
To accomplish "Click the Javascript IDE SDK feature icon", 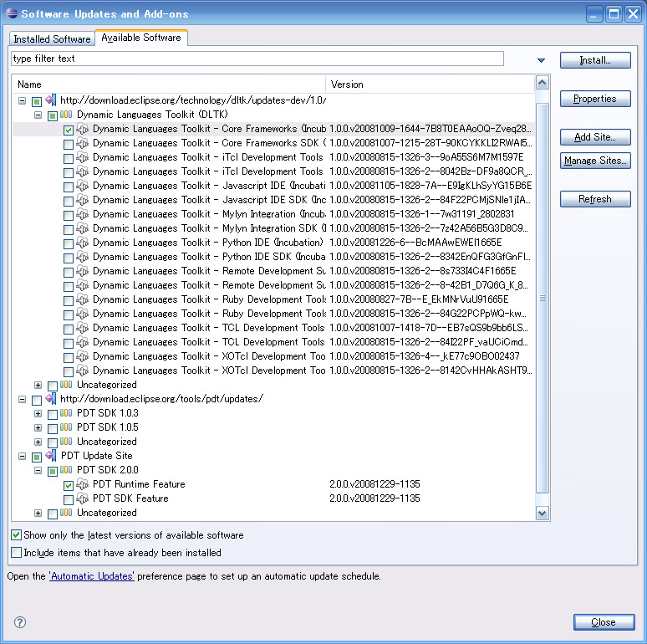I will click(83, 200).
